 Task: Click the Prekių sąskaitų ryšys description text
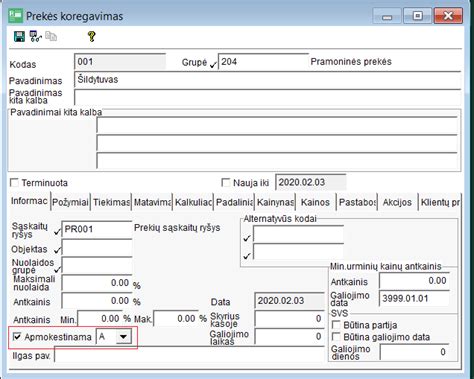pos(177,228)
